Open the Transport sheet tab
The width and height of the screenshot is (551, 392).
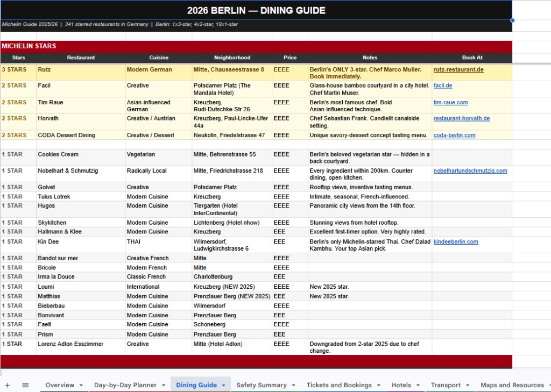click(x=446, y=385)
